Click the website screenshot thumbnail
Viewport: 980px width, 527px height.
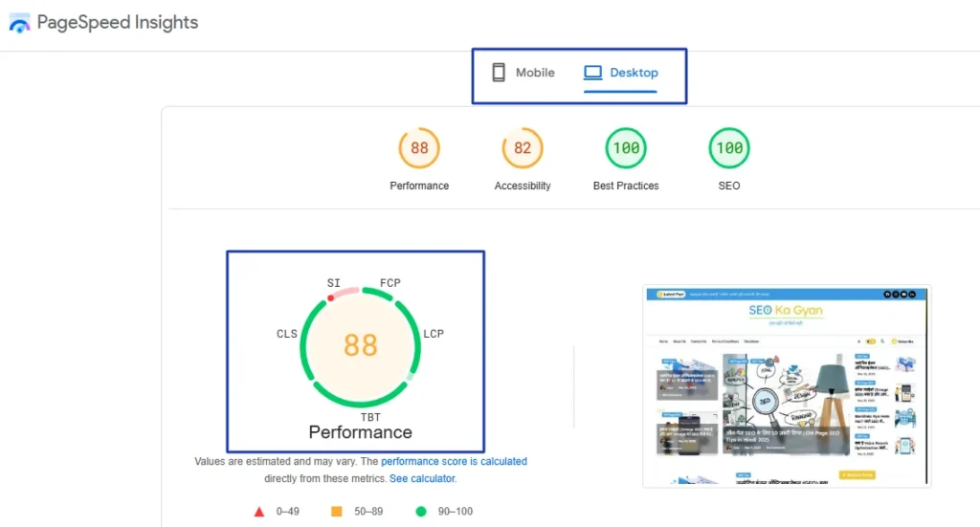[786, 385]
